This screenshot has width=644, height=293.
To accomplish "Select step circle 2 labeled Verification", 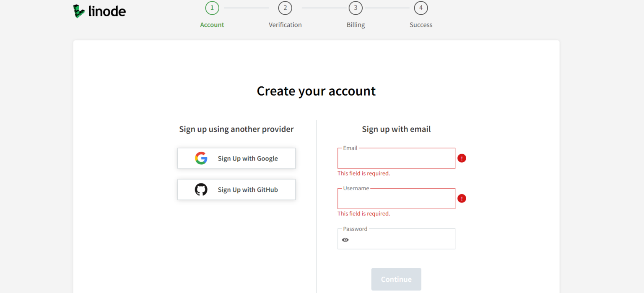I will coord(285,8).
